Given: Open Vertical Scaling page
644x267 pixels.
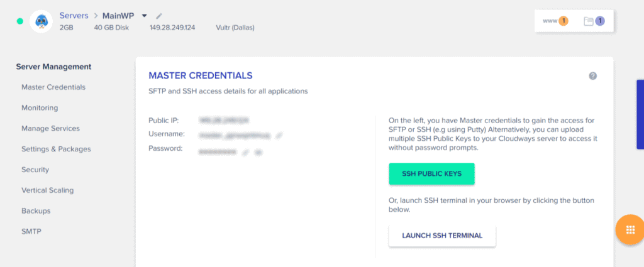Looking at the screenshot, I should tap(48, 190).
